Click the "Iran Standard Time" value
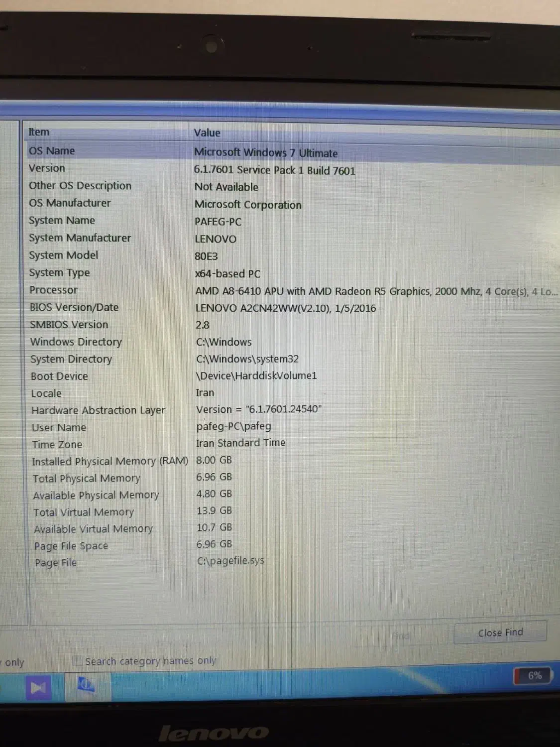The image size is (560, 747). 241,443
